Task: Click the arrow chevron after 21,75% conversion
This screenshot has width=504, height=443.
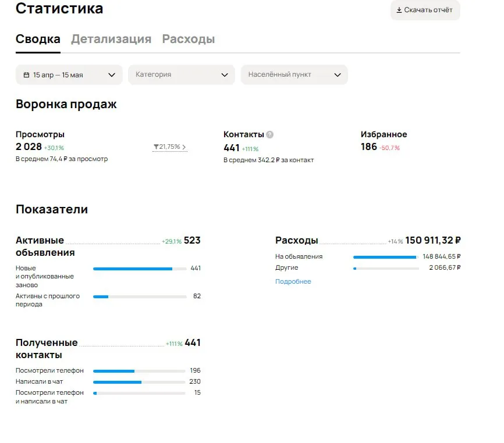Action: click(184, 147)
